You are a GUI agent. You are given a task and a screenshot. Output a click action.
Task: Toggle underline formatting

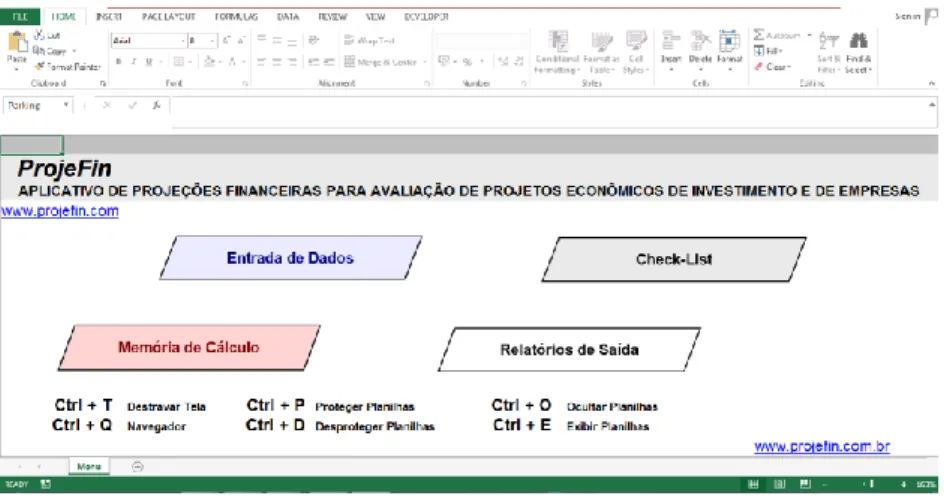point(149,61)
